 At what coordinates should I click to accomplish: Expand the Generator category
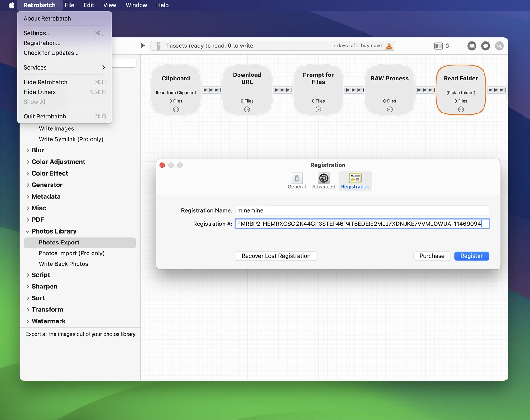(28, 185)
